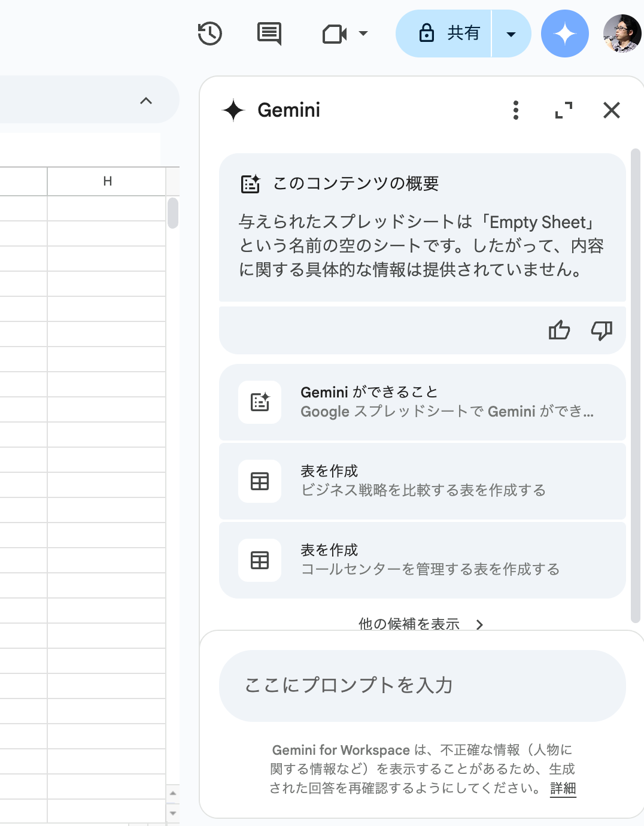This screenshot has height=826, width=644.
Task: Click the spreadsheet scroll down arrow
Action: point(173,813)
